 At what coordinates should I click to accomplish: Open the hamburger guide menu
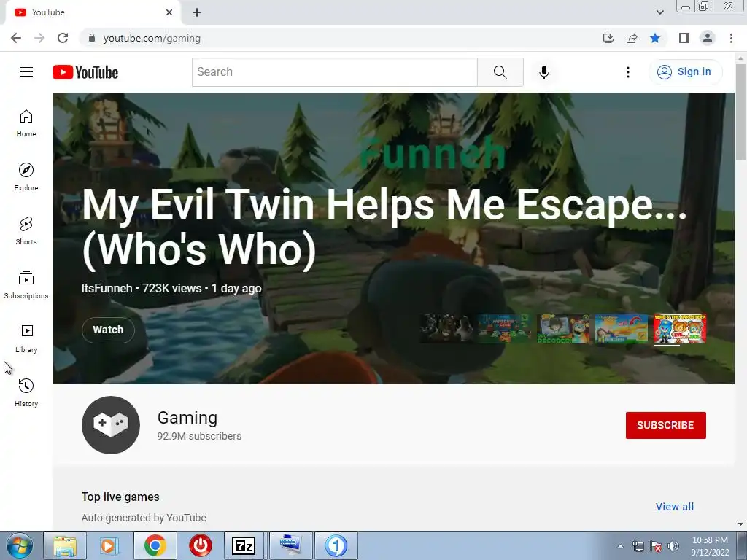coord(26,72)
